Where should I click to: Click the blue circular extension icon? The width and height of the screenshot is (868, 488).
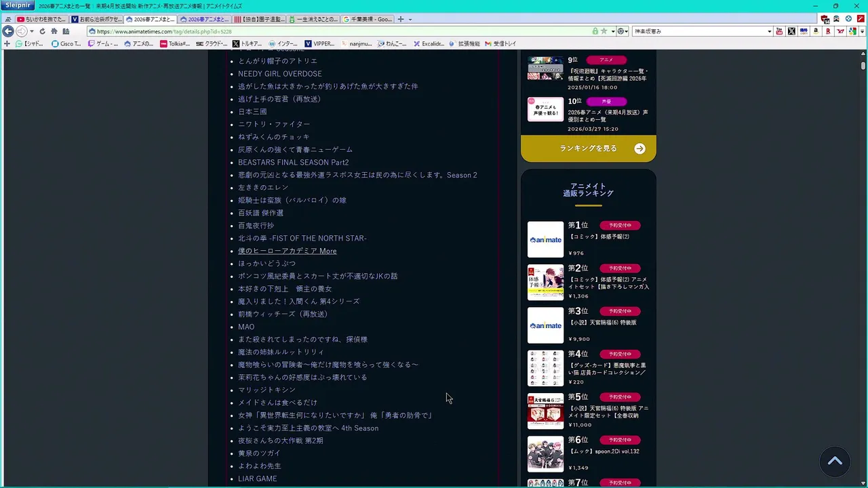(848, 19)
